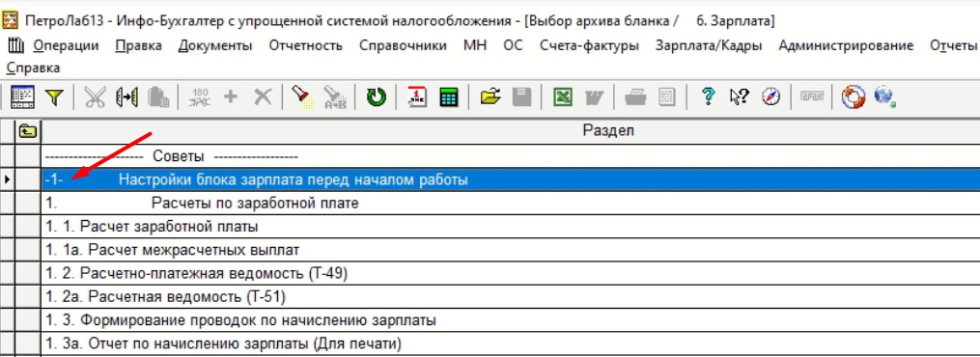Click the lifebuoy support icon
Image resolution: width=980 pixels, height=357 pixels.
(x=854, y=97)
